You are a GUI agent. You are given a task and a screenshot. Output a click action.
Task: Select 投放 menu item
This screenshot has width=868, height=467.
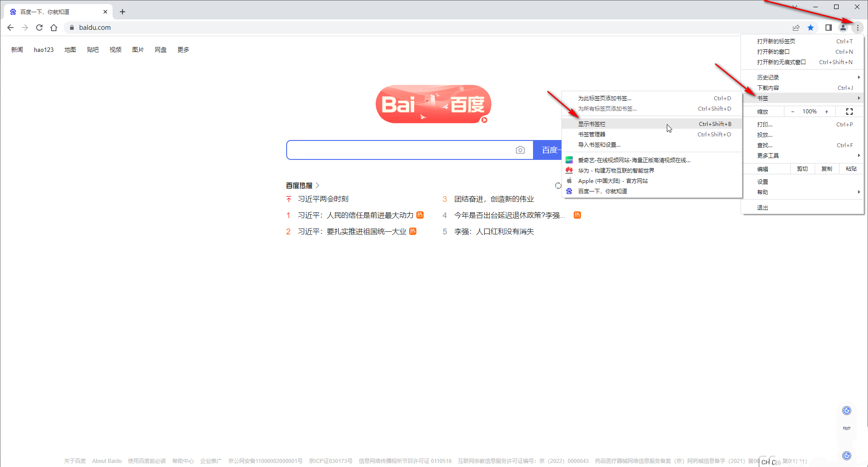coord(803,135)
